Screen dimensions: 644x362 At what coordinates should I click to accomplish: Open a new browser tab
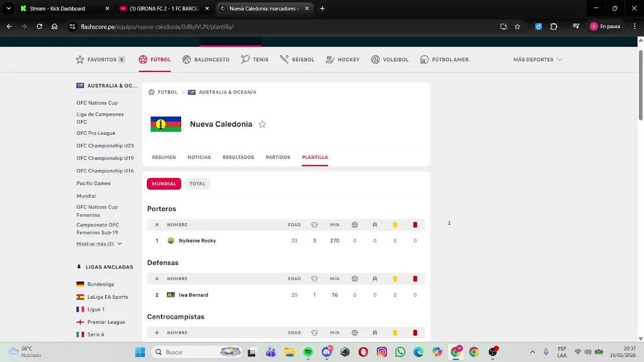323,9
